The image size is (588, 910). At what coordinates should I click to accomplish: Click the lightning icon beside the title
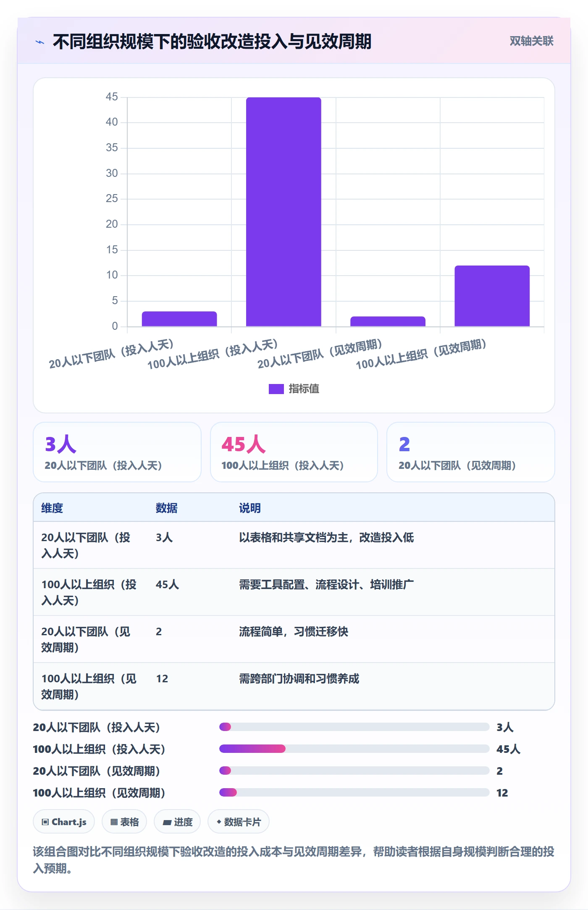pos(40,42)
